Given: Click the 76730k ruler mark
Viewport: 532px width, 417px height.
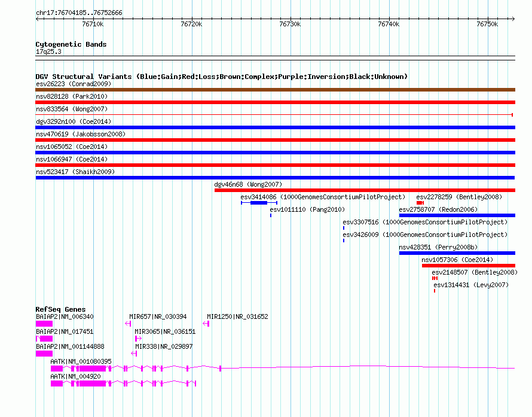Looking at the screenshot, I should pyautogui.click(x=290, y=24).
